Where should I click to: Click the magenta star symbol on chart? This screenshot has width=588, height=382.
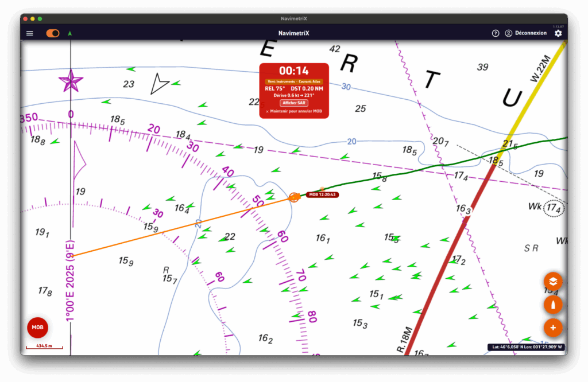pos(71,81)
